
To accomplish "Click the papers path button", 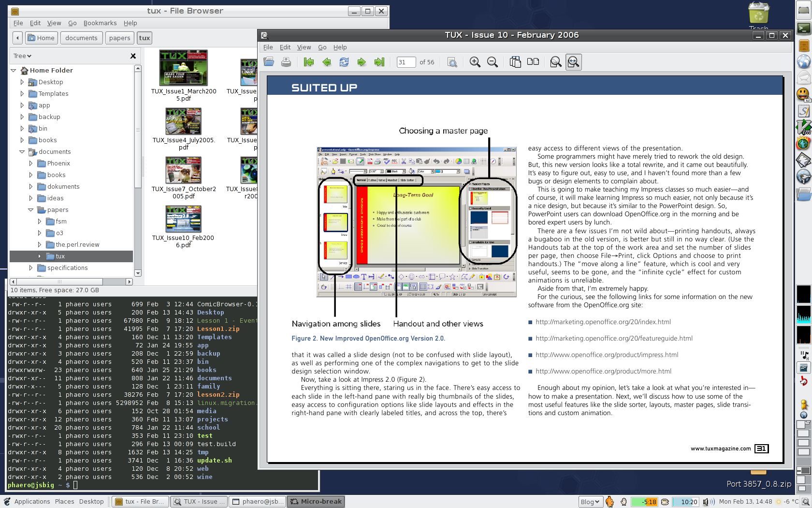I will [120, 38].
